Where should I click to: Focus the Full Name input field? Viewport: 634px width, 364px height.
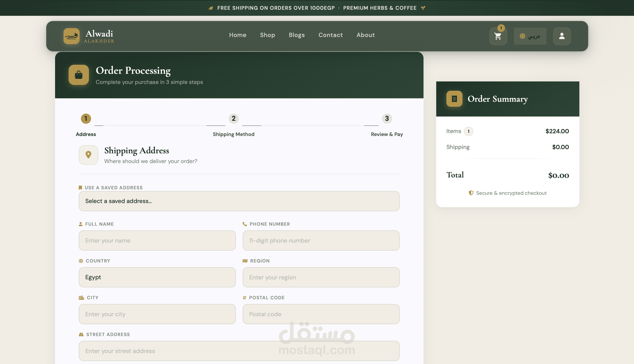(x=157, y=240)
